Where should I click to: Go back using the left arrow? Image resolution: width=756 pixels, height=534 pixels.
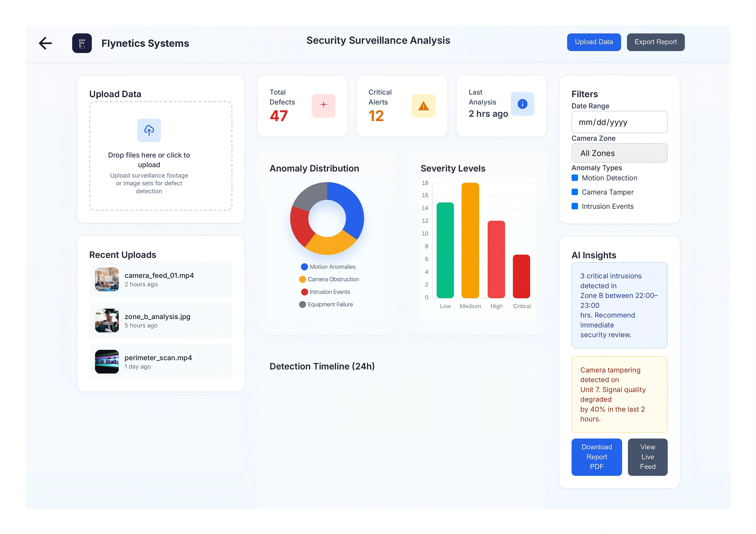click(45, 43)
